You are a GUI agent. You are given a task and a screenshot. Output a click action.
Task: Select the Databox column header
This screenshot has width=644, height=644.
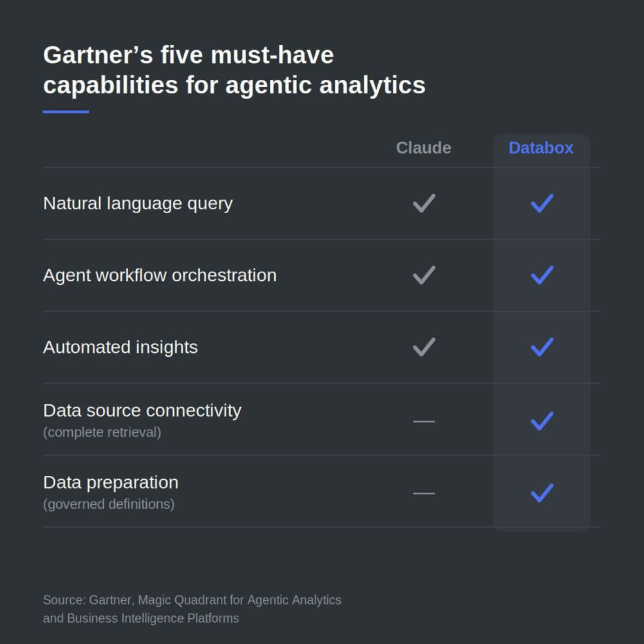[541, 148]
